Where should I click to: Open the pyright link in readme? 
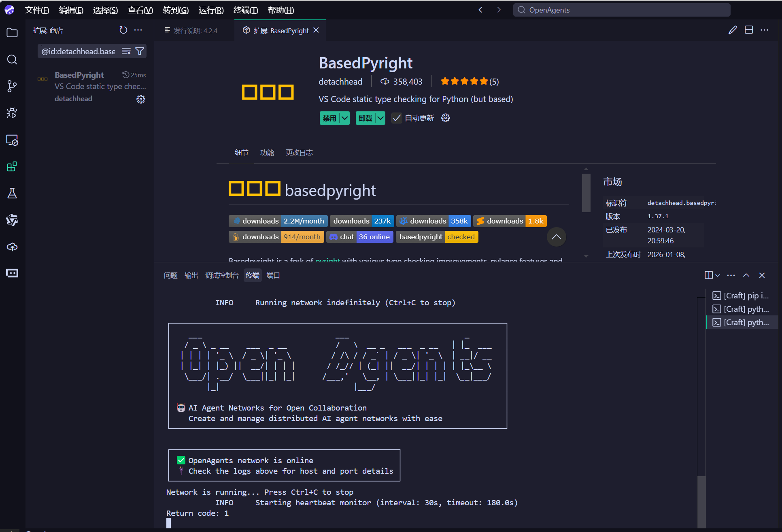pyautogui.click(x=327, y=260)
